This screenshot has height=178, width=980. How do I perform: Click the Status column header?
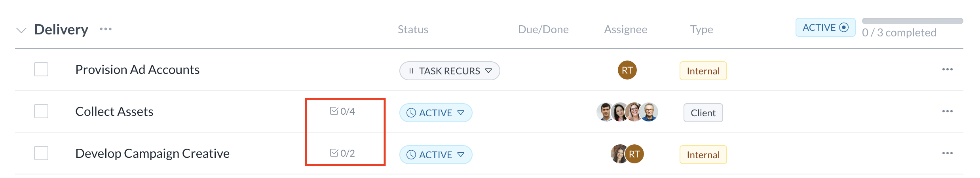[x=413, y=29]
